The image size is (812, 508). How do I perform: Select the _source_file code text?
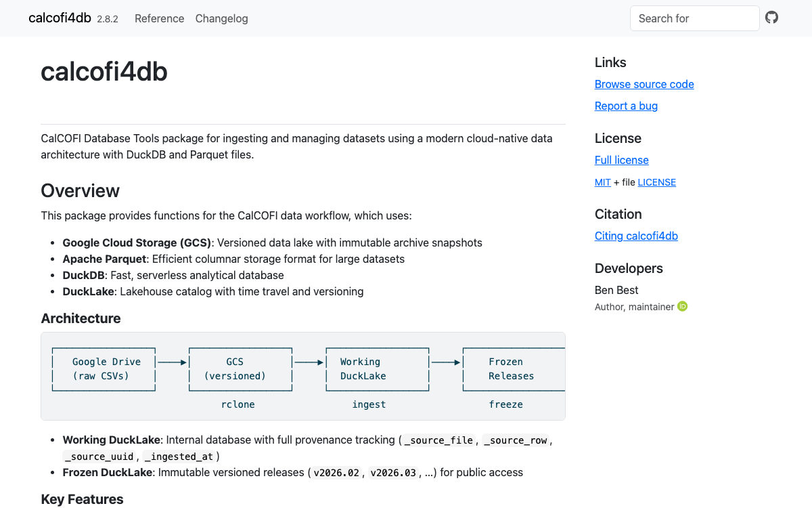click(438, 440)
